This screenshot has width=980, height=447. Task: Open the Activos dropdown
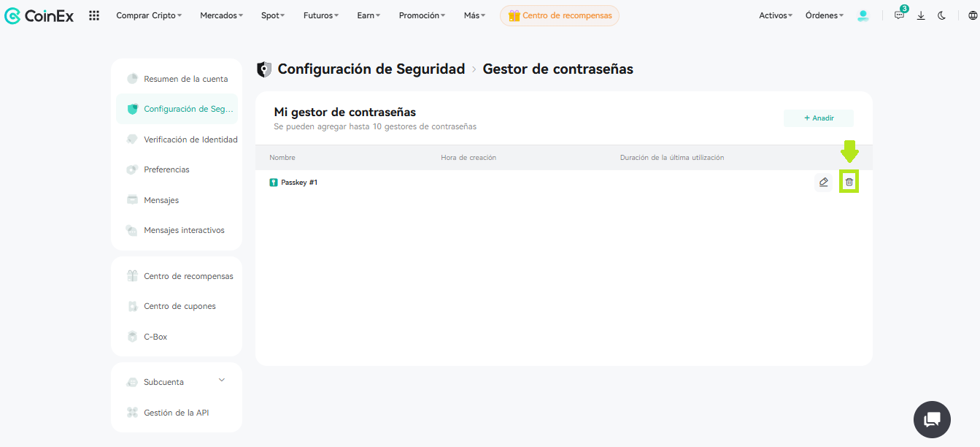point(776,15)
